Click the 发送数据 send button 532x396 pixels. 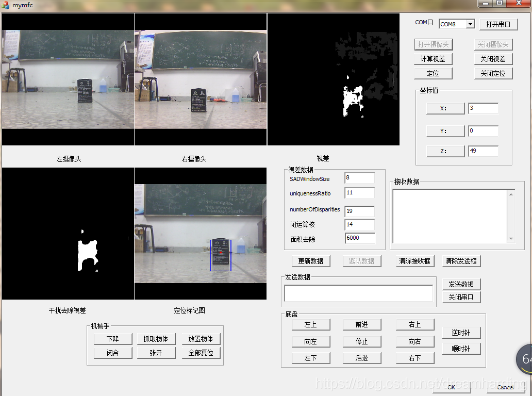[461, 284]
